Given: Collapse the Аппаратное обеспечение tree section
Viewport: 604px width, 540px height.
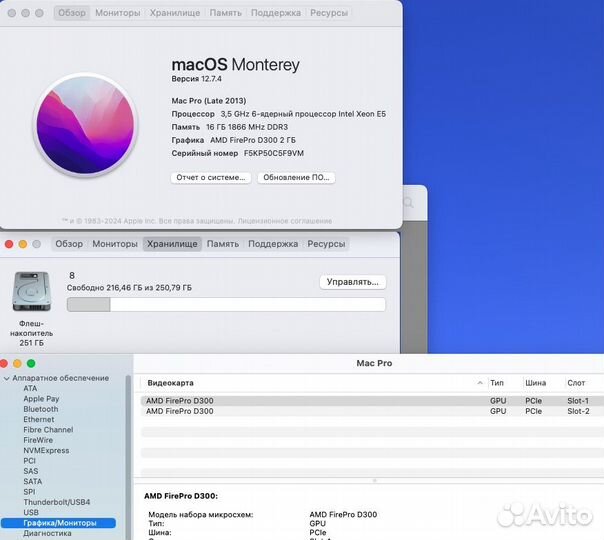Looking at the screenshot, I should click(6, 379).
